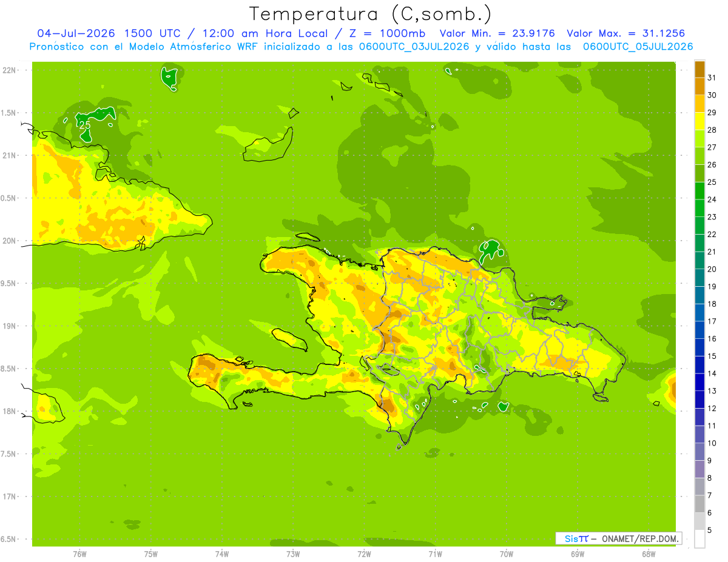Click the "69W" longitude label

578,554
